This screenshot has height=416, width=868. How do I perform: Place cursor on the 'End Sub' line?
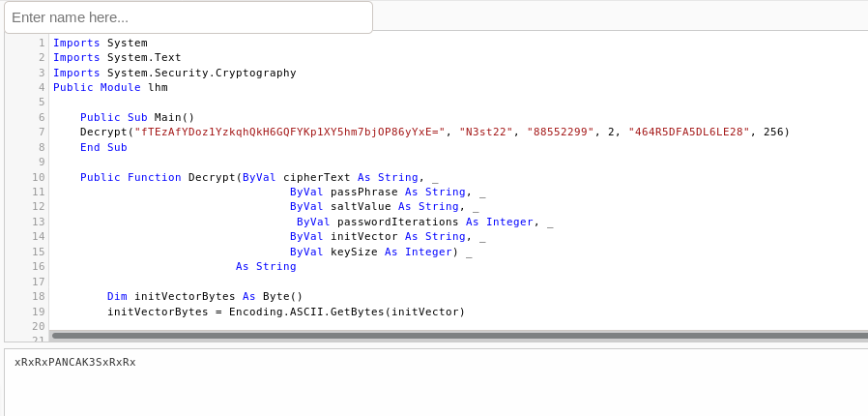point(103,147)
